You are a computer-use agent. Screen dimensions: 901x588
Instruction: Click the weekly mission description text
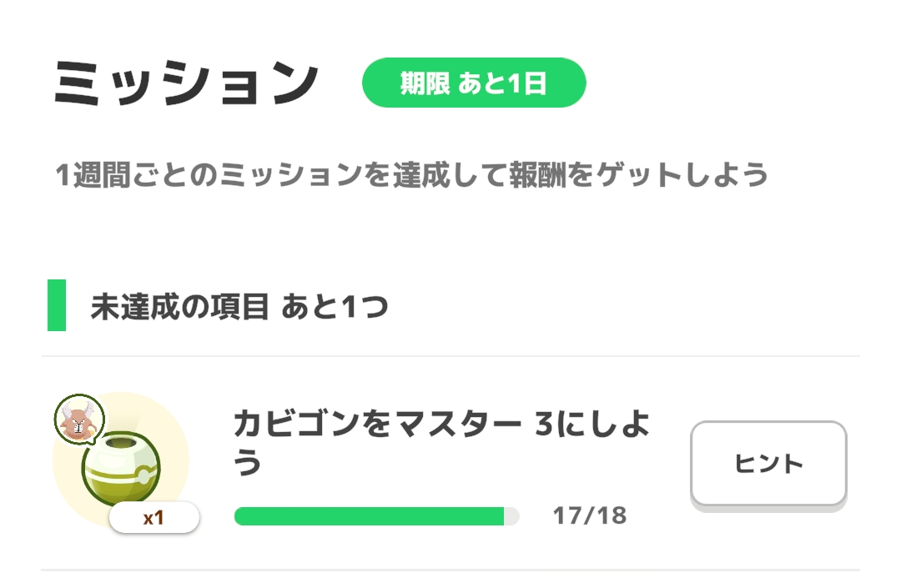click(x=410, y=176)
